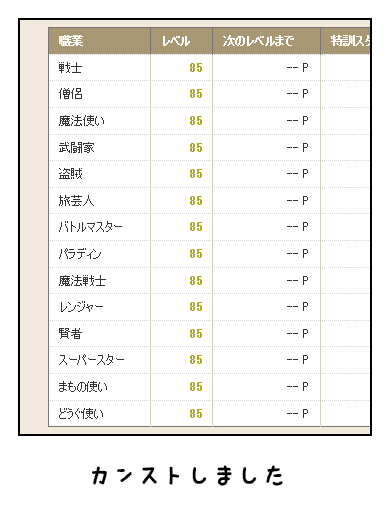This screenshot has height=516, width=389.
Task: Click the 次のレベルまで column header
Action: tap(266, 41)
